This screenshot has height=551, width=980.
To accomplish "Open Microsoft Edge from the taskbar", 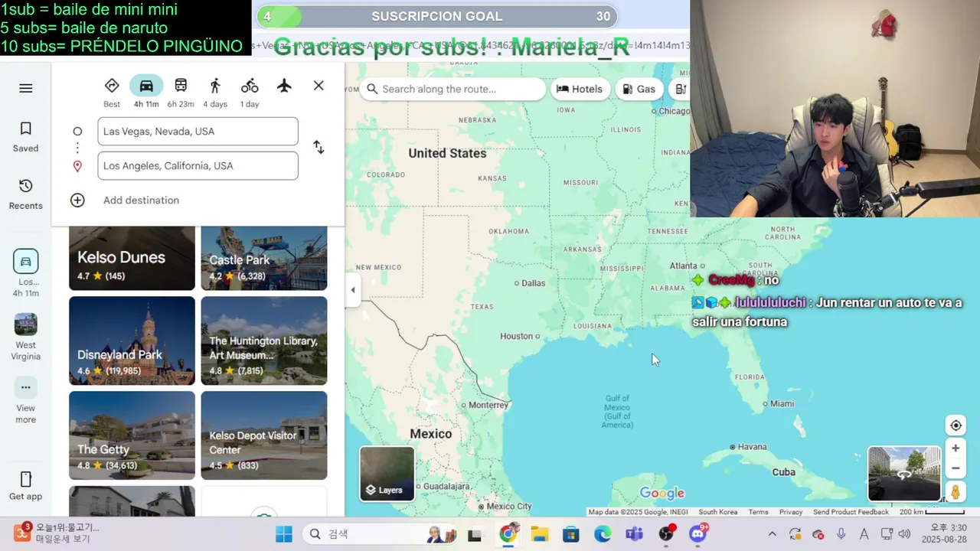I will tap(603, 534).
